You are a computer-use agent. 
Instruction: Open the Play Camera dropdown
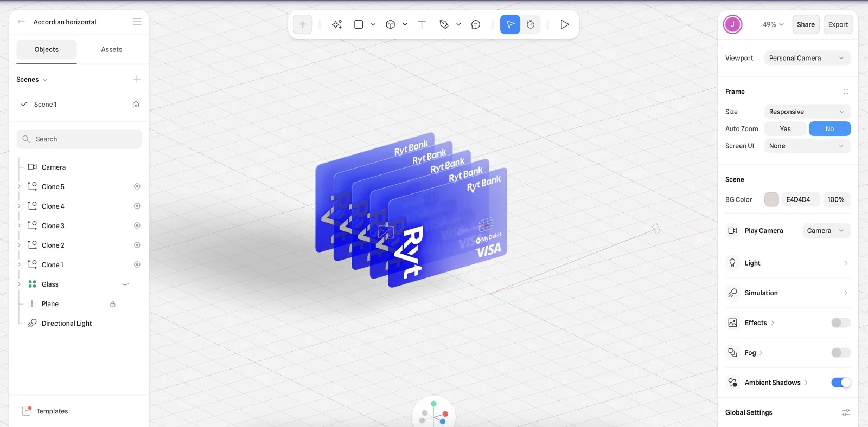tap(826, 230)
